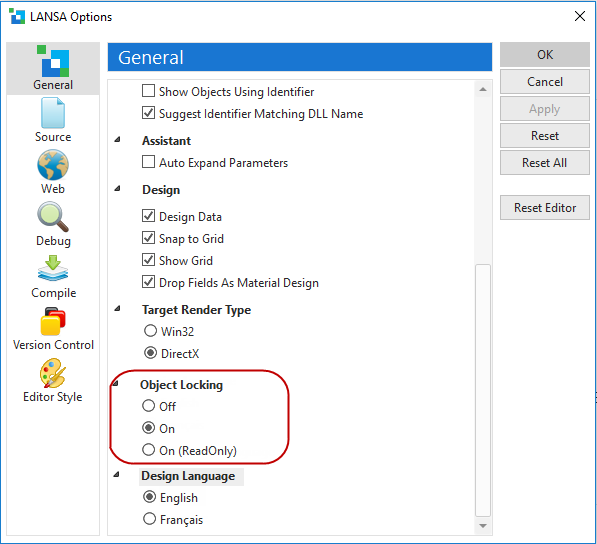Open Version Control settings icon

53,321
